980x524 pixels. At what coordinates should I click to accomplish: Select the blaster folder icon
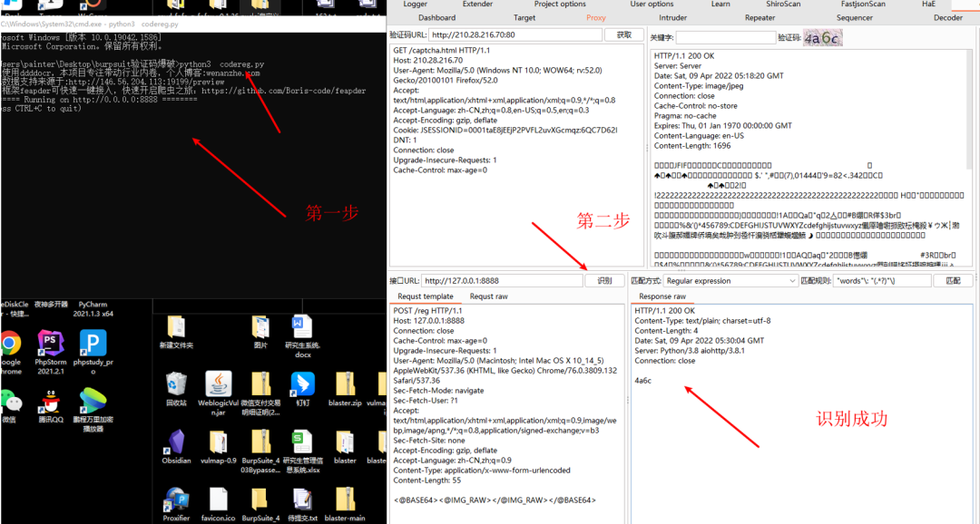345,442
